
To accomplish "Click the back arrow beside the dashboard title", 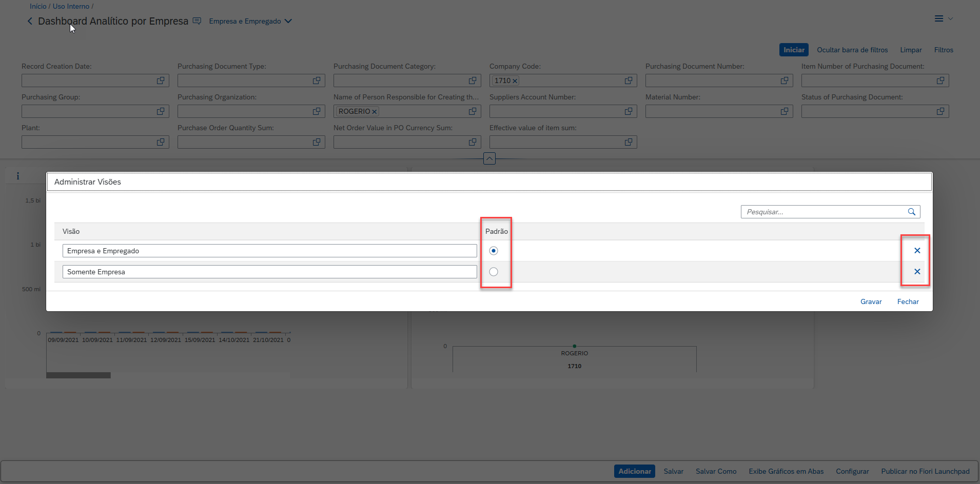I will point(30,21).
